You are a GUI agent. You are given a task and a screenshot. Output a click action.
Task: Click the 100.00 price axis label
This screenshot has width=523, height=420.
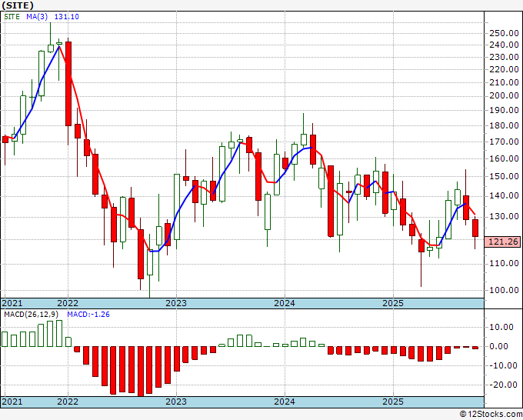click(x=504, y=290)
